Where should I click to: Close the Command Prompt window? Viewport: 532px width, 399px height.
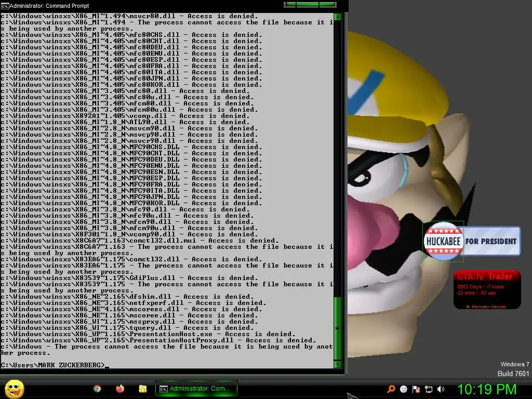click(327, 4)
